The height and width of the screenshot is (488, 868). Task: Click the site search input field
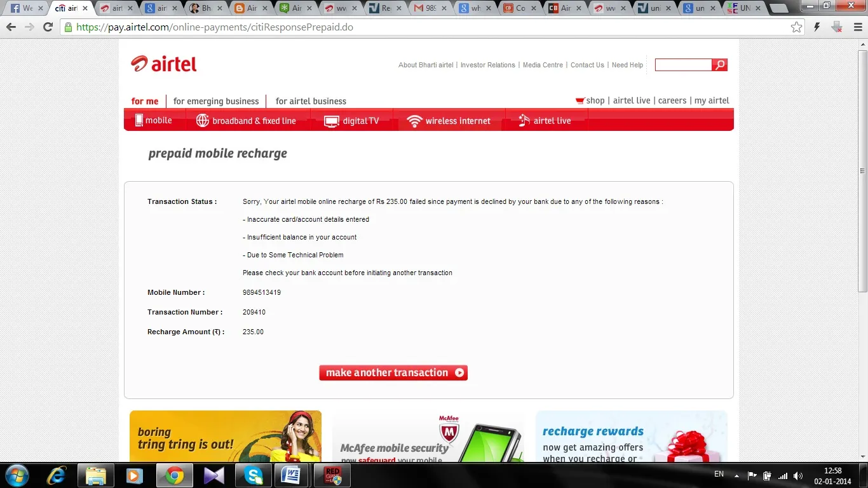(683, 65)
